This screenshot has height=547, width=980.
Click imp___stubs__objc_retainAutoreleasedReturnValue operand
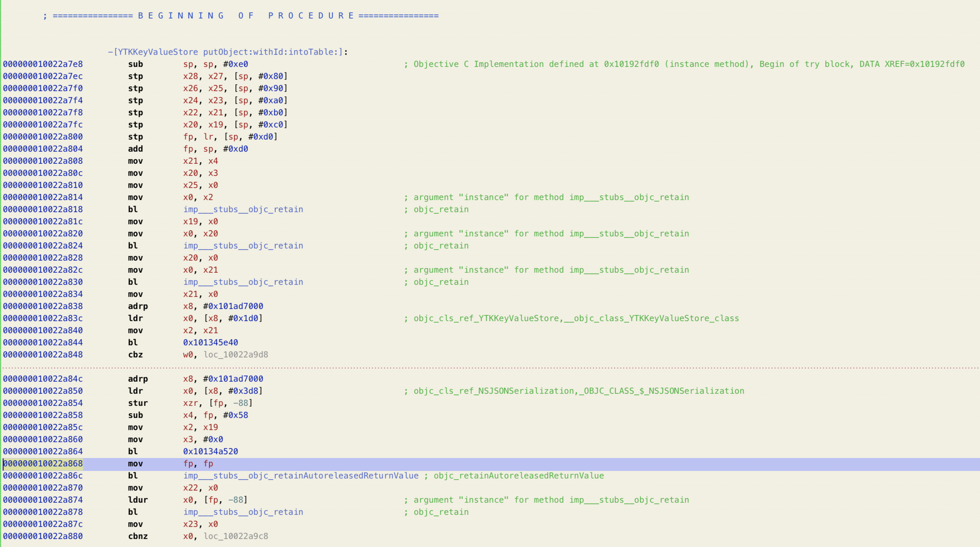click(300, 476)
